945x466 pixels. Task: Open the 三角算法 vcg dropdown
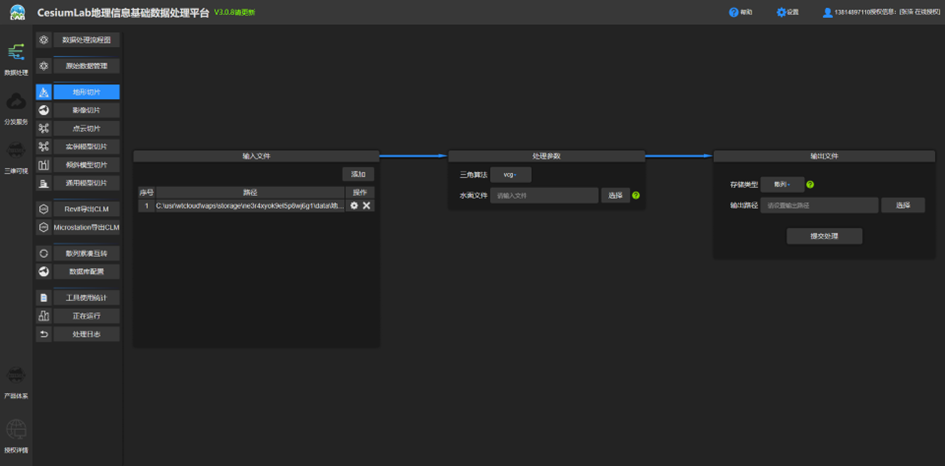point(510,175)
